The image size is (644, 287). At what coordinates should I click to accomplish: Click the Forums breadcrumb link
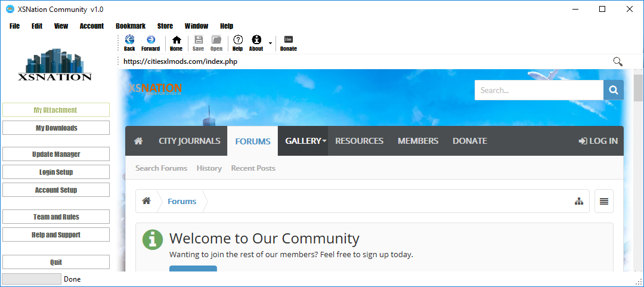click(x=182, y=201)
